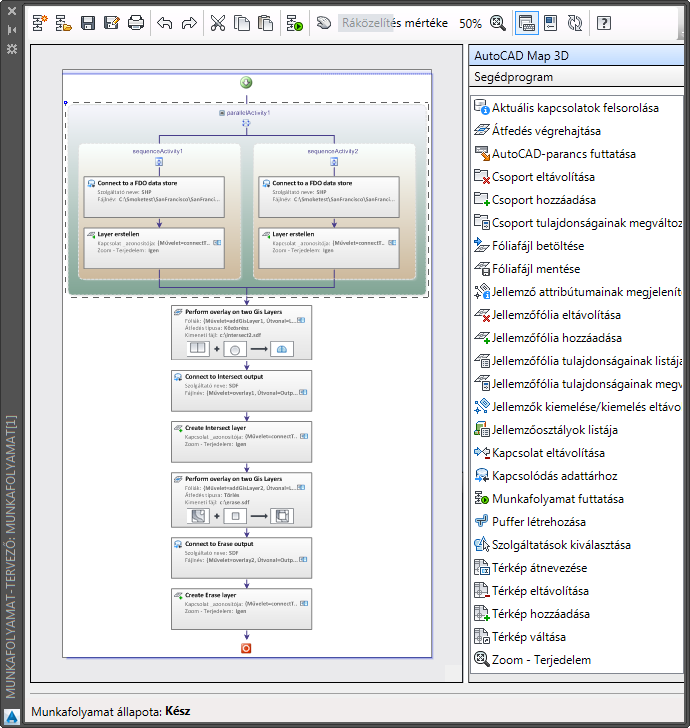Toggle the activity panel display button
Screen dimensions: 690x728
(x=527, y=23)
